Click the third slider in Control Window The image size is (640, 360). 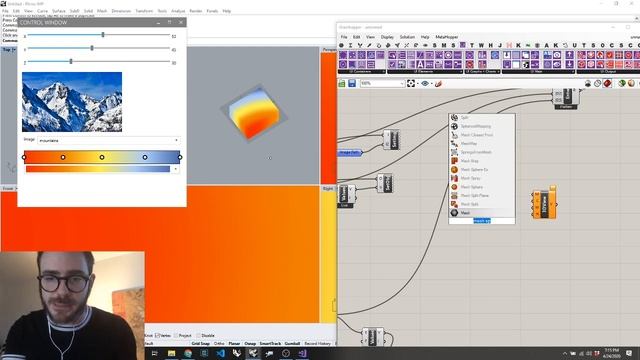click(x=98, y=62)
